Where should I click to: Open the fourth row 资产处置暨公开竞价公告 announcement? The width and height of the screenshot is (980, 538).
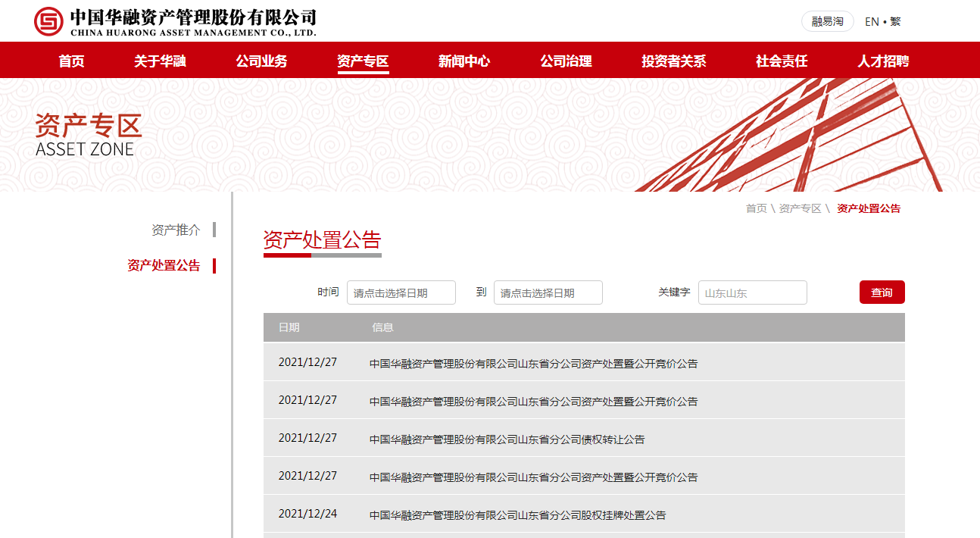click(x=534, y=477)
